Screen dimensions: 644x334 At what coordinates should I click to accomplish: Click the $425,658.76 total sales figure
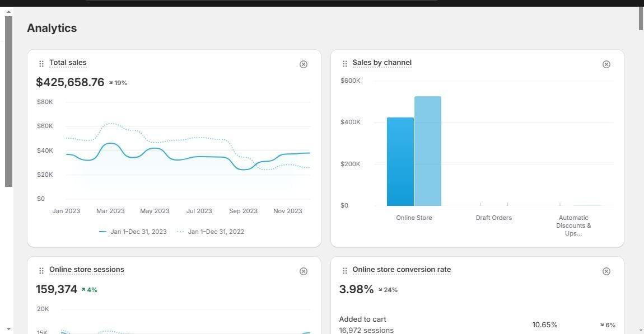pos(70,82)
